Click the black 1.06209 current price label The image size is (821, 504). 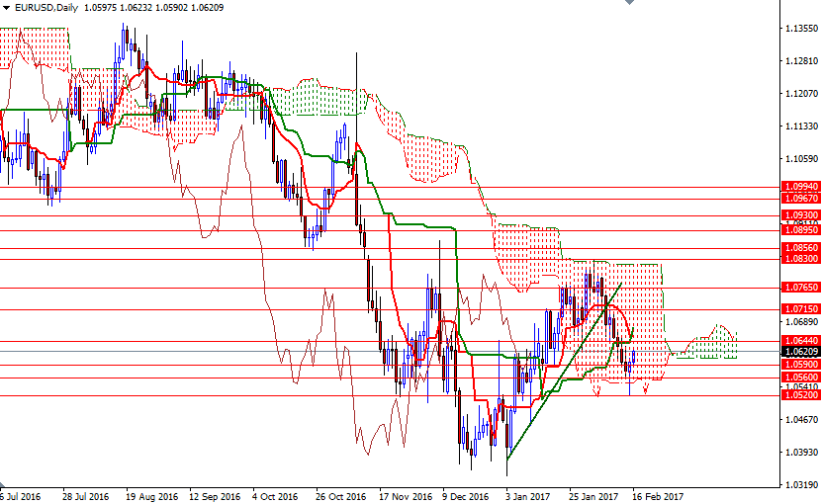(x=800, y=352)
